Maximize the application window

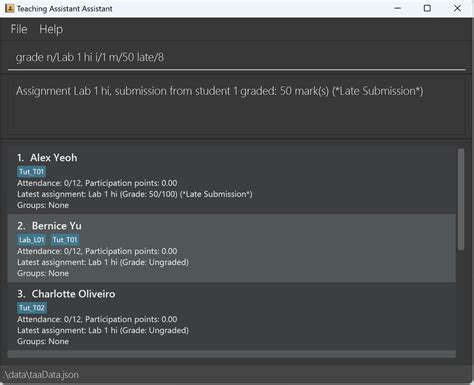point(427,8)
